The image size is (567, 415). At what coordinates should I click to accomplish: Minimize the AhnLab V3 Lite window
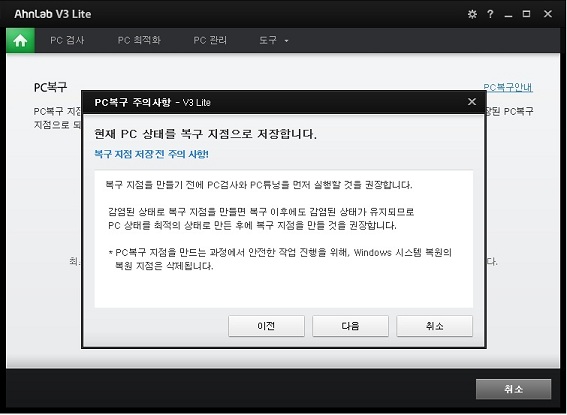[x=508, y=14]
